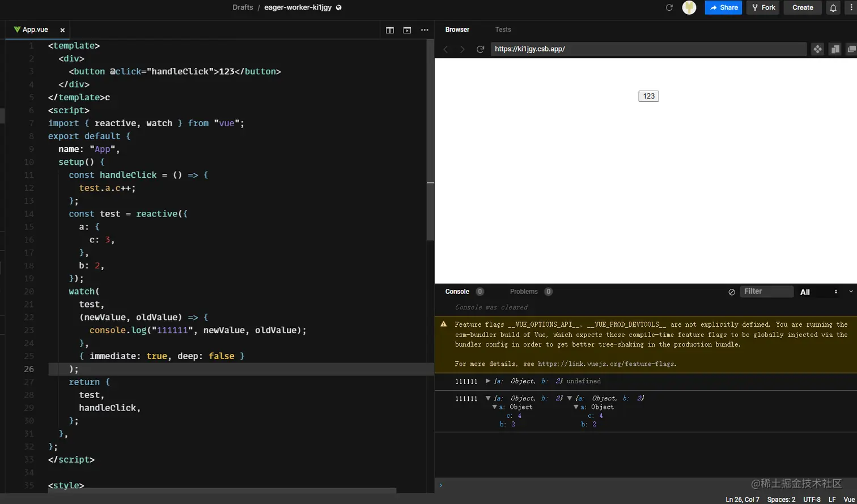Screen dimensions: 857x504
Task: Click the 'Console was cleared' message
Action: [x=491, y=307]
